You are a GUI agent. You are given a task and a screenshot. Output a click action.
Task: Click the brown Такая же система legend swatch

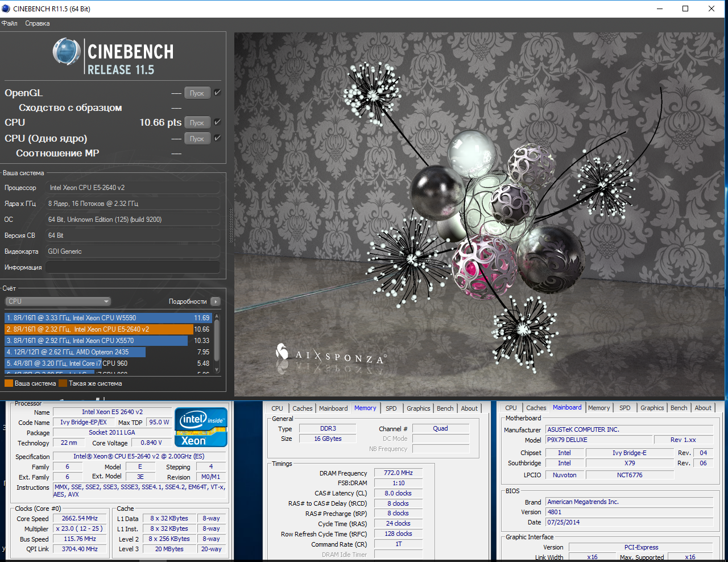(x=63, y=383)
